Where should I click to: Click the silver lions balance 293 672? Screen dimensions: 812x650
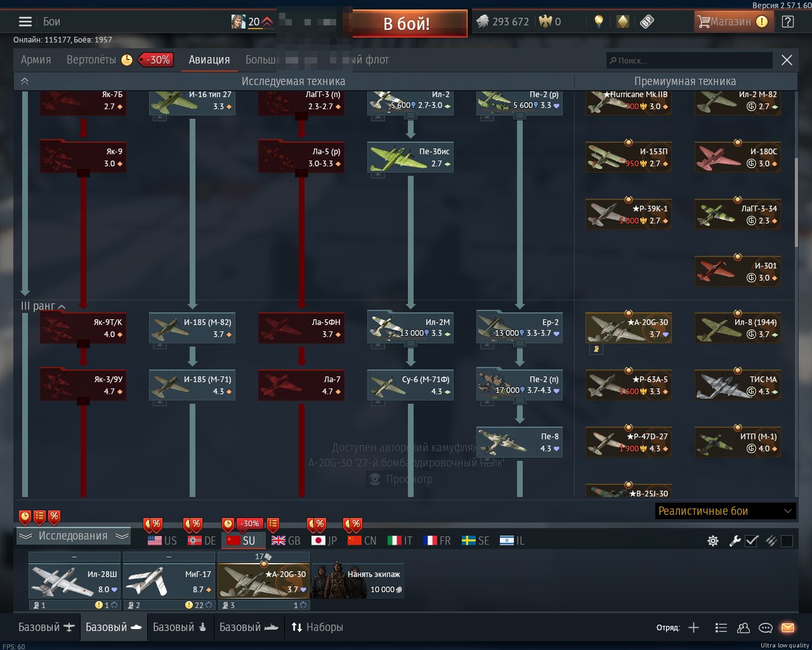(502, 22)
